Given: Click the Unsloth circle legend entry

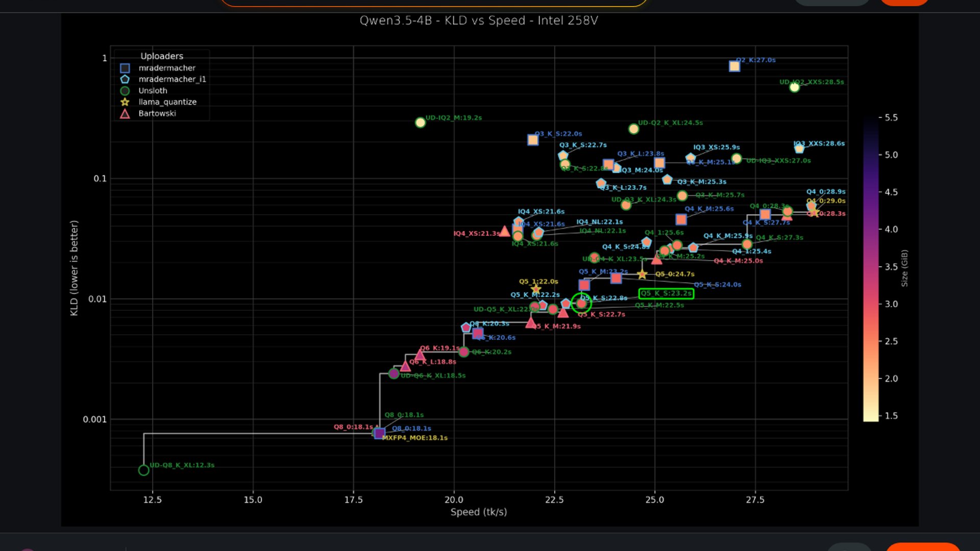Looking at the screenshot, I should pos(125,91).
